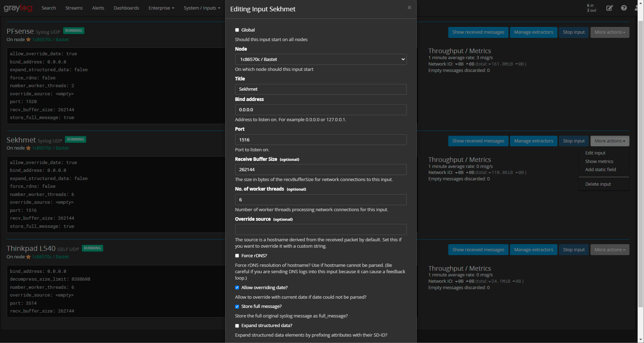The width and height of the screenshot is (644, 343).
Task: Manage extractors for the Sekhmet input
Action: pos(533,141)
